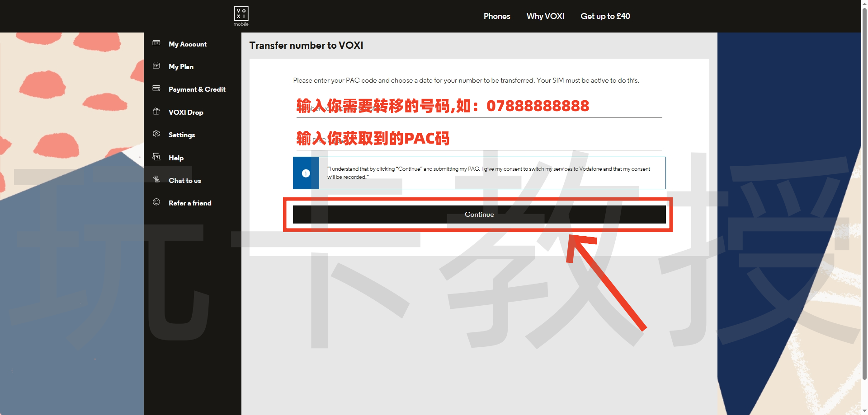Click the My Plan calendar icon
This screenshot has height=415, width=868.
point(156,65)
